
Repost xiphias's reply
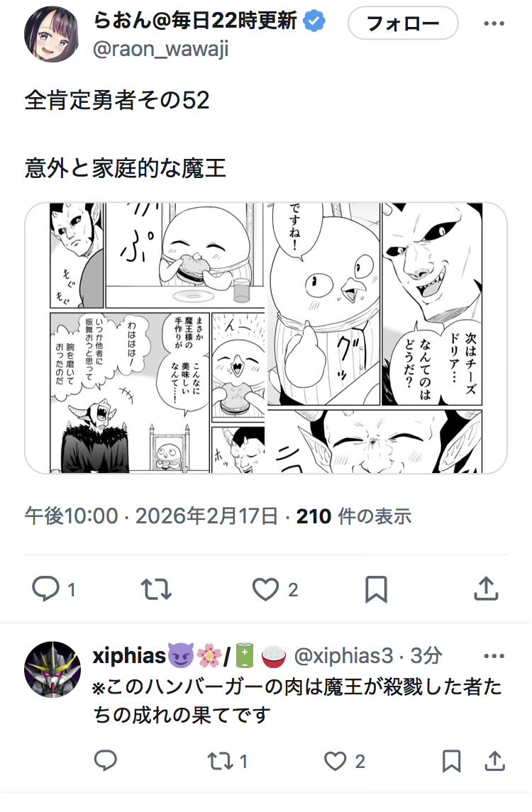coord(220,761)
